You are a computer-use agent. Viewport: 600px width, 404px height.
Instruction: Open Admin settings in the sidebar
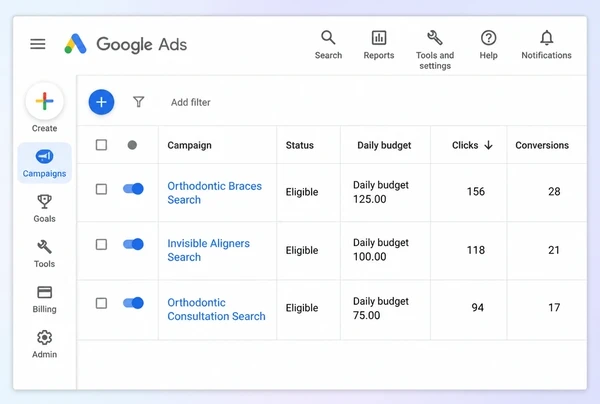(44, 344)
